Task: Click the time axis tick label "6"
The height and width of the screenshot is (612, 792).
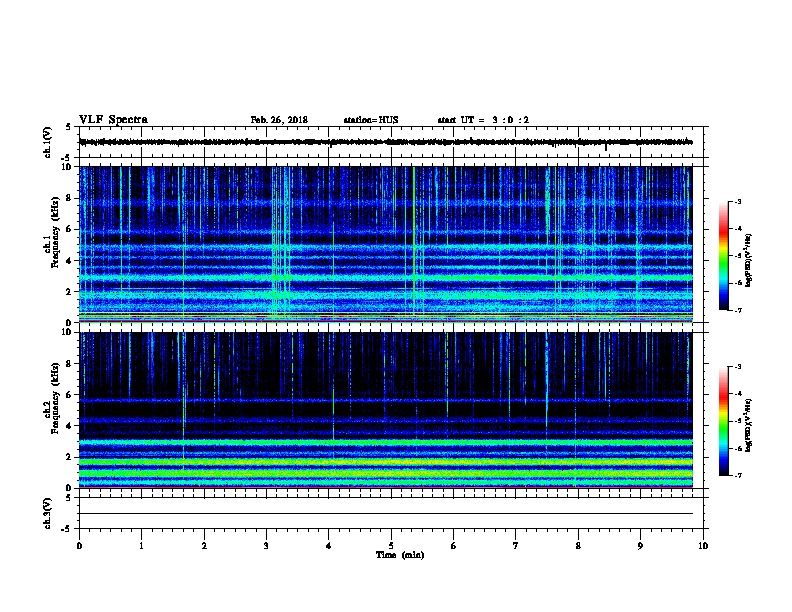Action: click(x=454, y=545)
